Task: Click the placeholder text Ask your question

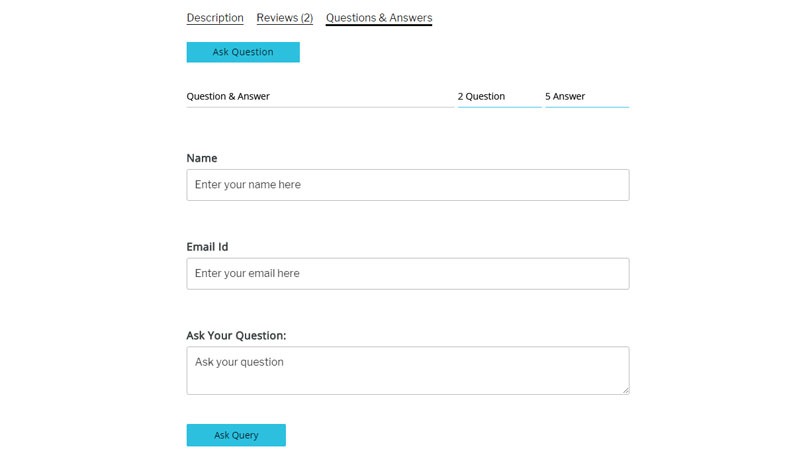Action: [239, 362]
